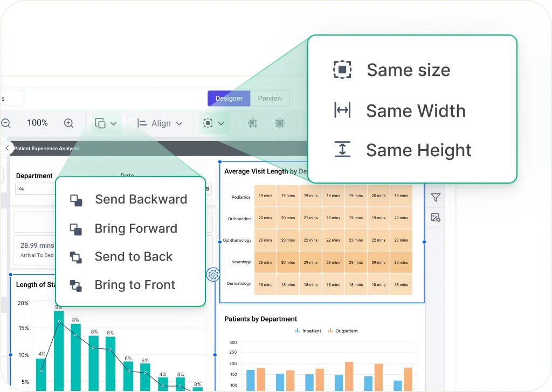
Task: Click the zoom in magnifier icon
Action: (68, 123)
